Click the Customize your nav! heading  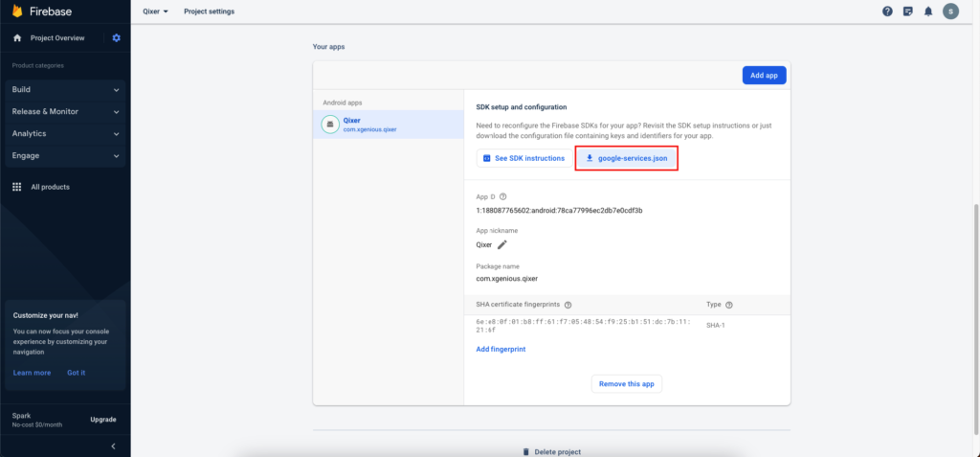pyautogui.click(x=46, y=315)
